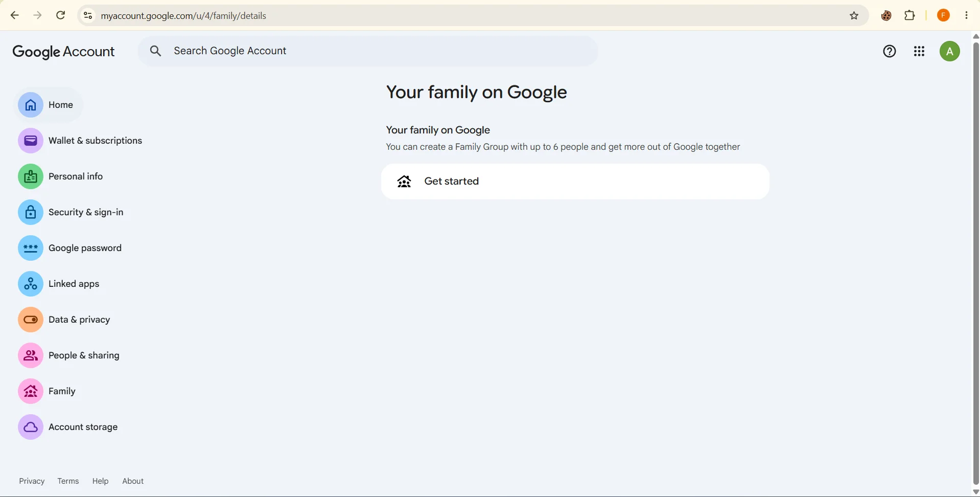Click the Search Google Account field
The image size is (980, 497).
(368, 51)
